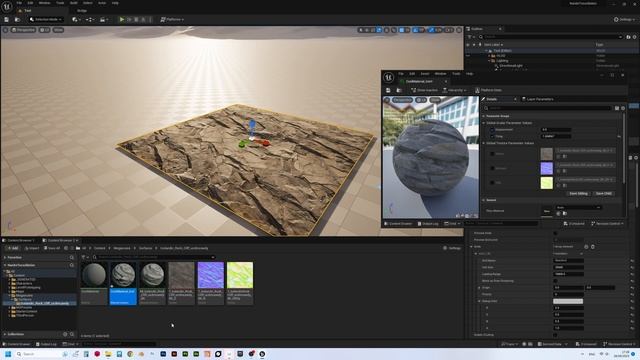Image resolution: width=640 pixels, height=360 pixels.
Task: Open the Platforms dropdown
Action: tap(172, 19)
